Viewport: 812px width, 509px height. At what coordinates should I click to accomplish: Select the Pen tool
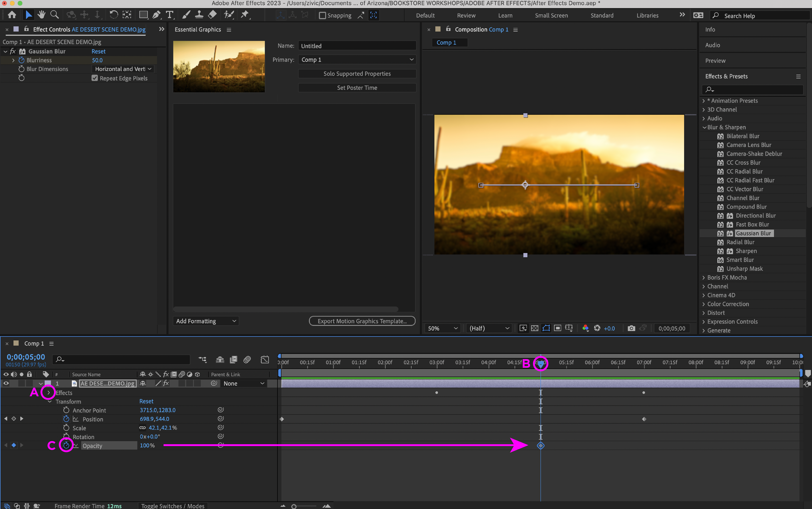[x=156, y=15]
